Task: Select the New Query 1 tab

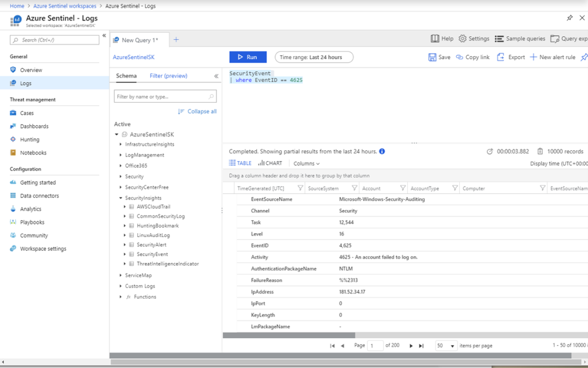Action: pos(140,40)
